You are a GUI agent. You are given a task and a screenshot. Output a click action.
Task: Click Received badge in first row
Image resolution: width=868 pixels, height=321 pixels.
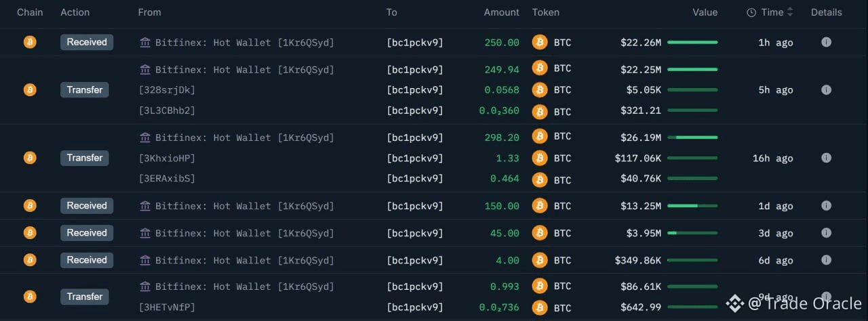[x=87, y=42]
